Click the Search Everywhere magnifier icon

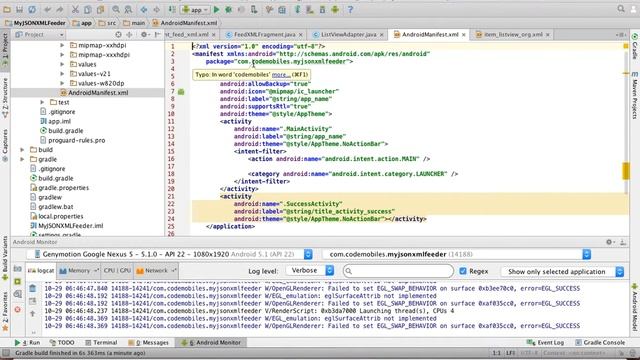pyautogui.click(x=621, y=9)
